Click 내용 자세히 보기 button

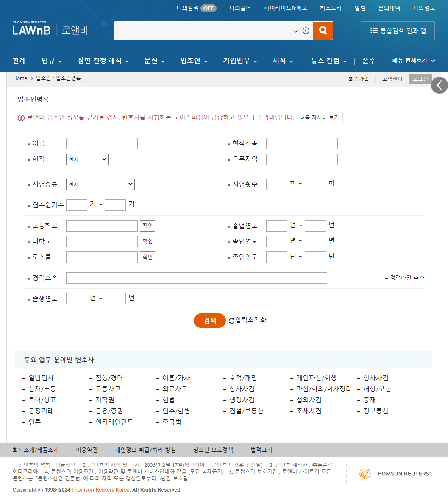point(319,117)
